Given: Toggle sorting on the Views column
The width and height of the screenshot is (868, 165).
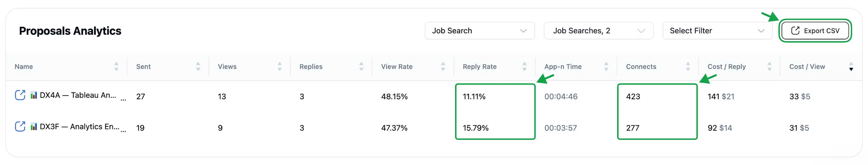Looking at the screenshot, I should click(280, 67).
